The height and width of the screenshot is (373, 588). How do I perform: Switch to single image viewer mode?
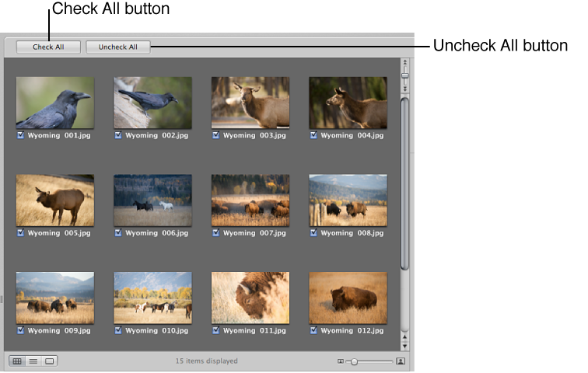[x=50, y=361]
